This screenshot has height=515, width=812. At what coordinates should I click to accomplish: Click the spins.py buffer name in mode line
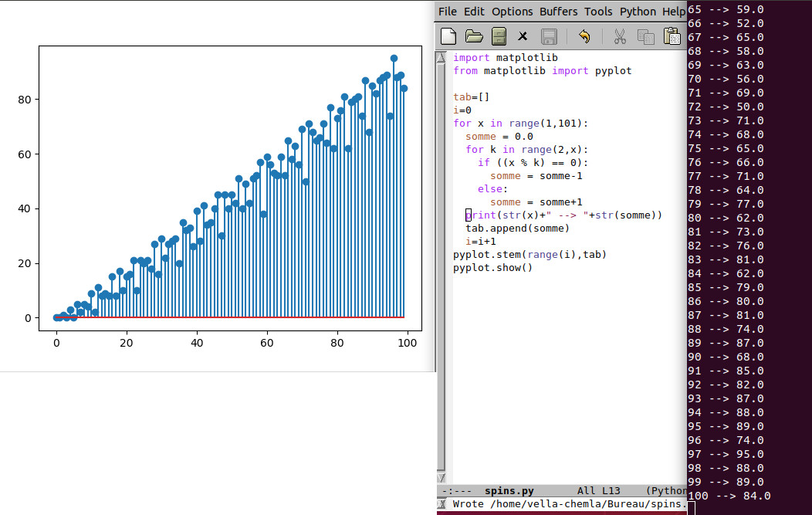click(x=509, y=490)
